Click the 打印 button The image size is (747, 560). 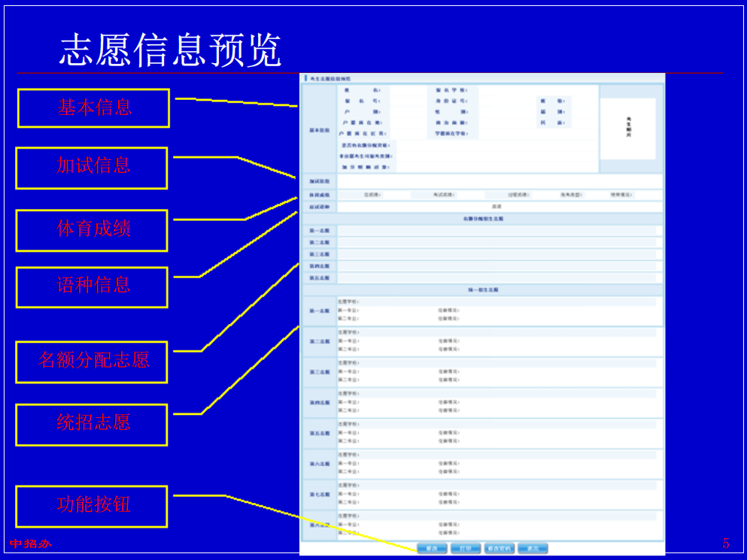coord(466,548)
